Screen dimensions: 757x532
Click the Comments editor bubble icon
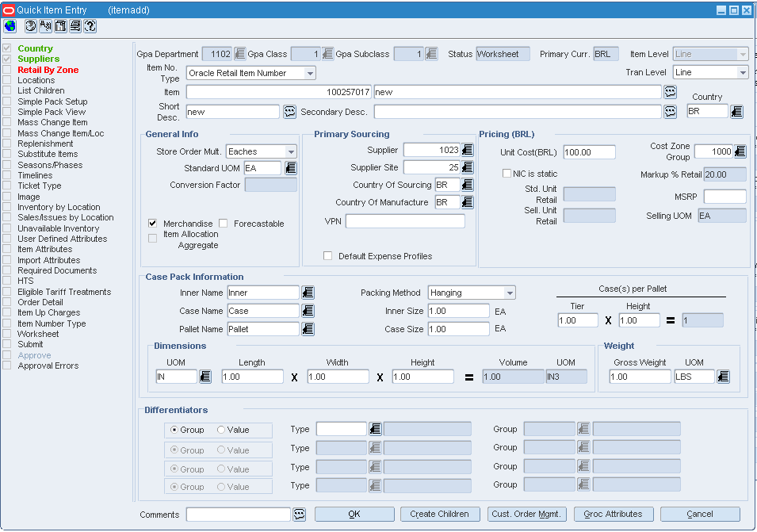click(299, 515)
